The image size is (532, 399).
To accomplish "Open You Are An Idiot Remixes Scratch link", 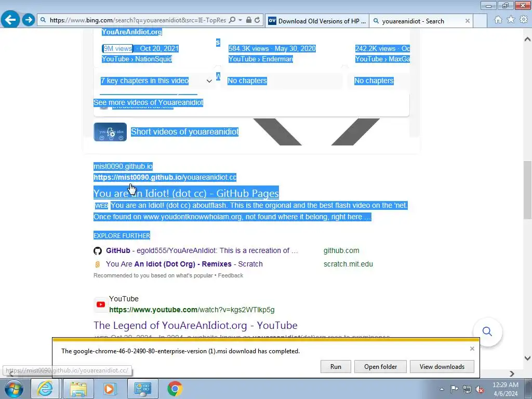I will coord(184,264).
